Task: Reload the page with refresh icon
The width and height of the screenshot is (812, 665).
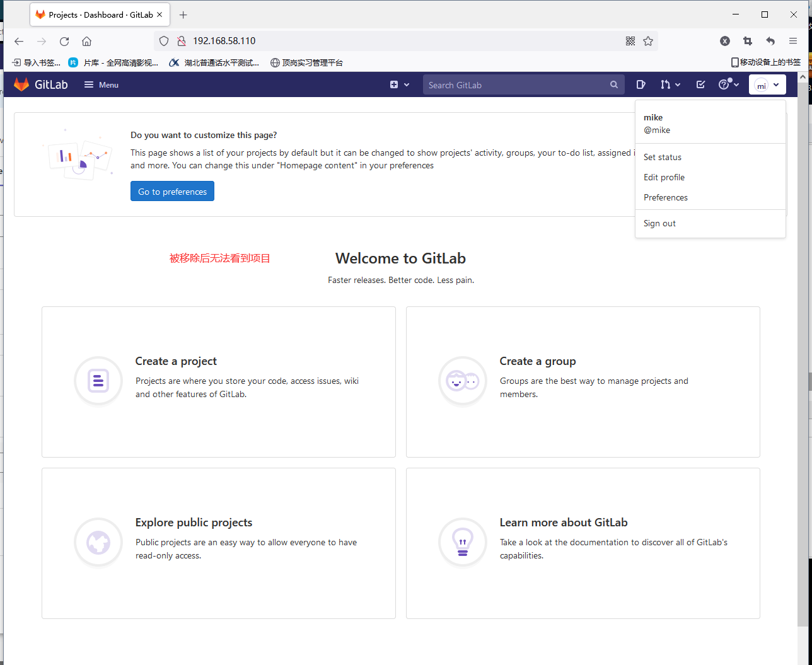Action: (64, 41)
